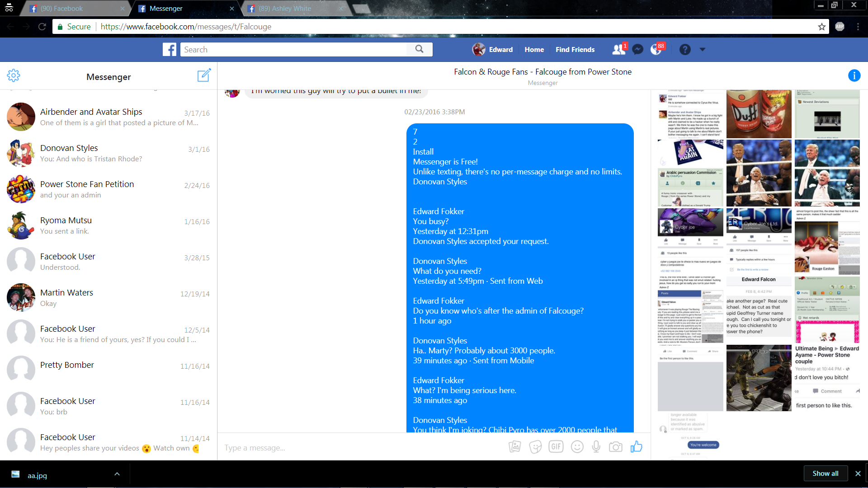
Task: Click conversation title Falcon & Rouge Fans
Action: (x=542, y=72)
